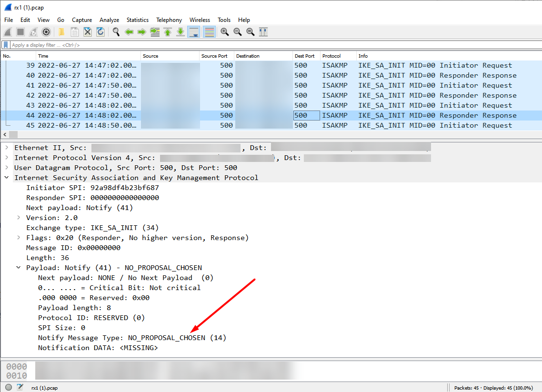Click the find packet magnifier icon

116,31
